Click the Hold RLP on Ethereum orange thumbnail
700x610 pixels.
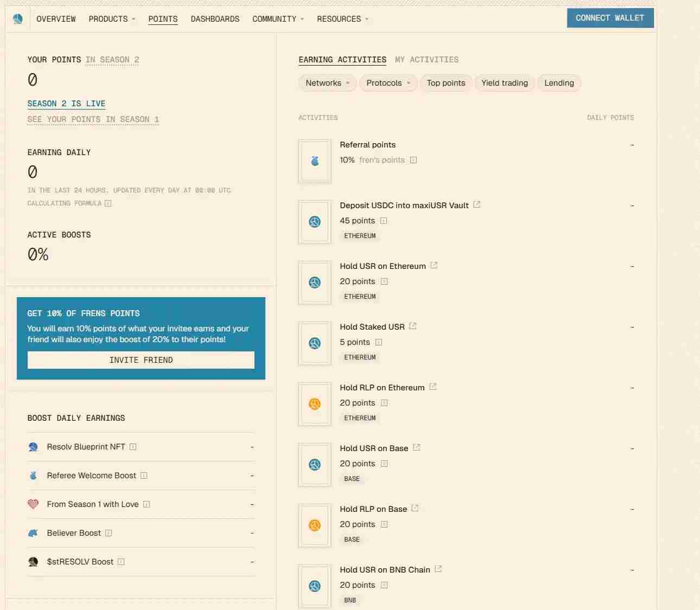(x=315, y=404)
